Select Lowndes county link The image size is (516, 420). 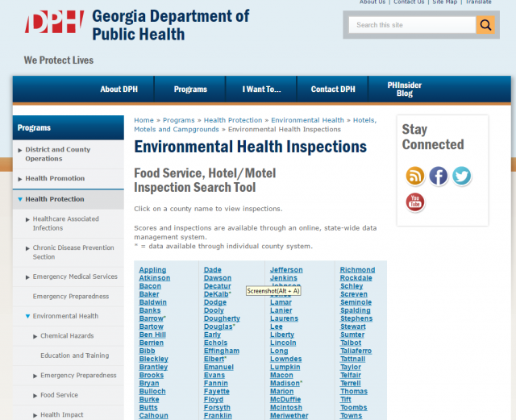point(285,359)
